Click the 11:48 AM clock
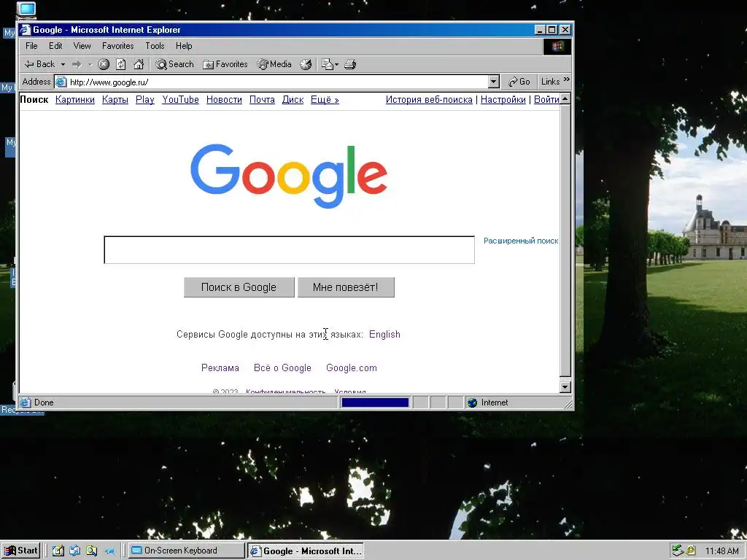Image resolution: width=747 pixels, height=560 pixels. click(721, 551)
